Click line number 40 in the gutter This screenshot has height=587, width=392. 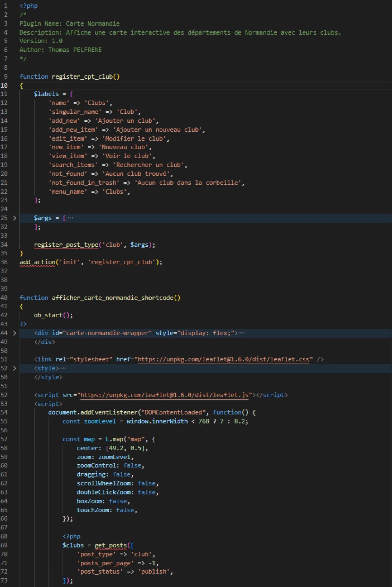pyautogui.click(x=4, y=298)
